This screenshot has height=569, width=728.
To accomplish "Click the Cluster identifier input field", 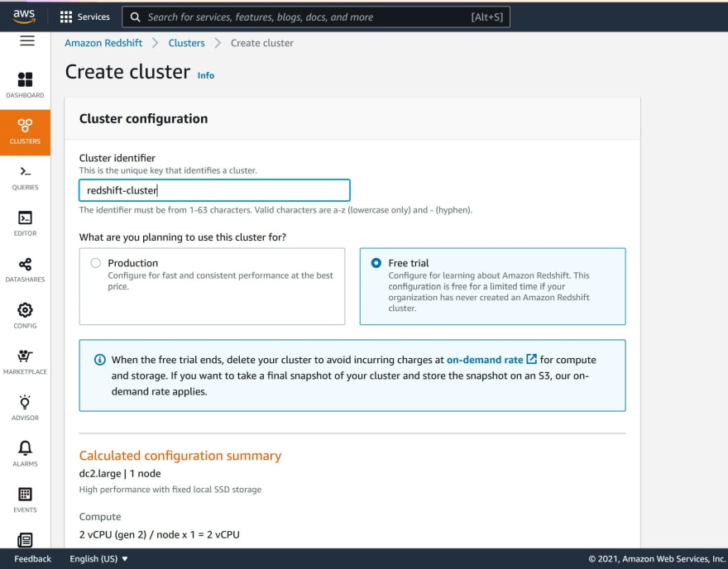I will [x=214, y=190].
